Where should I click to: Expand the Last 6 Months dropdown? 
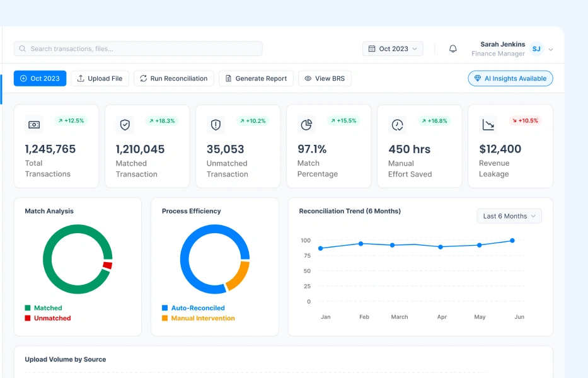[x=509, y=216]
